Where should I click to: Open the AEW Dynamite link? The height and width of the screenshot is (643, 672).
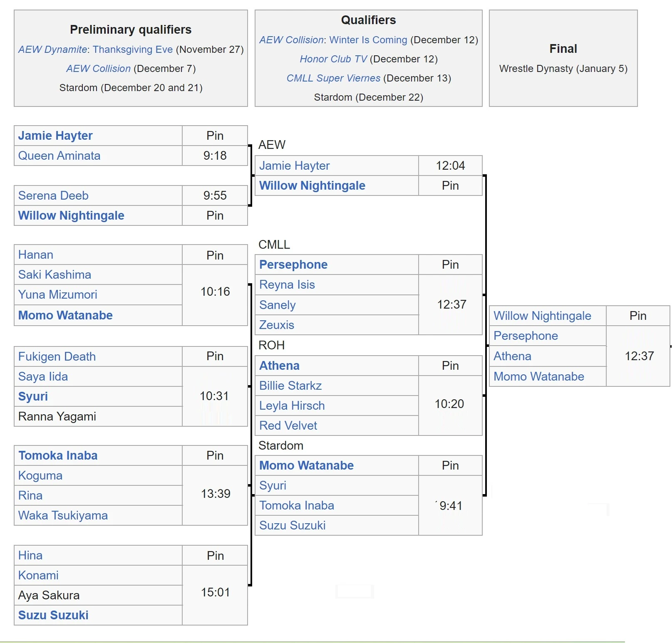(x=52, y=49)
